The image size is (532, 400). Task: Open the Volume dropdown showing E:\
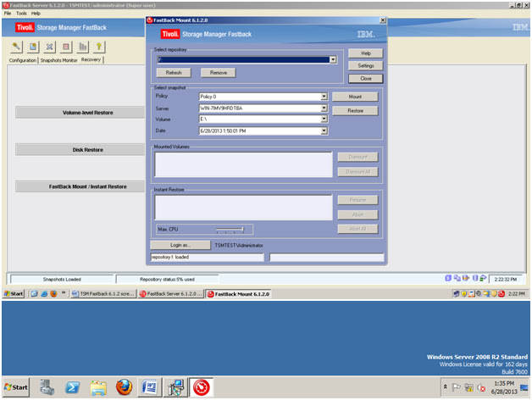tap(324, 119)
